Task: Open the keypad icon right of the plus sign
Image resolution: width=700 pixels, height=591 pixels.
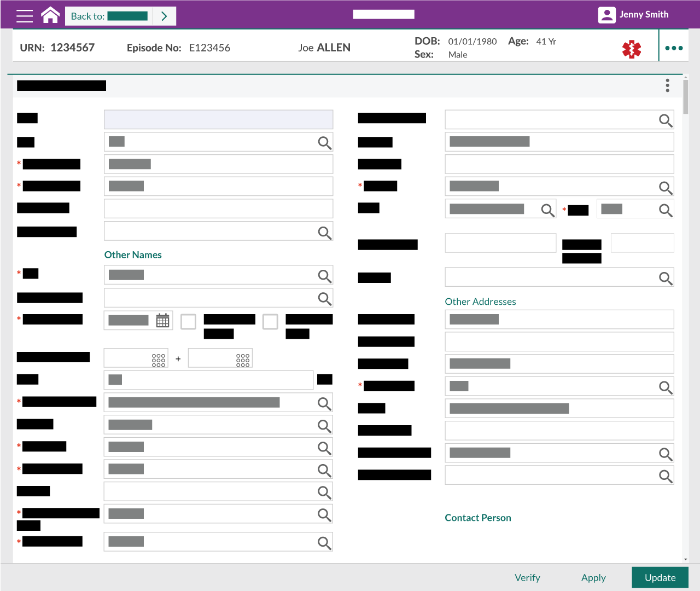Action: click(x=243, y=360)
